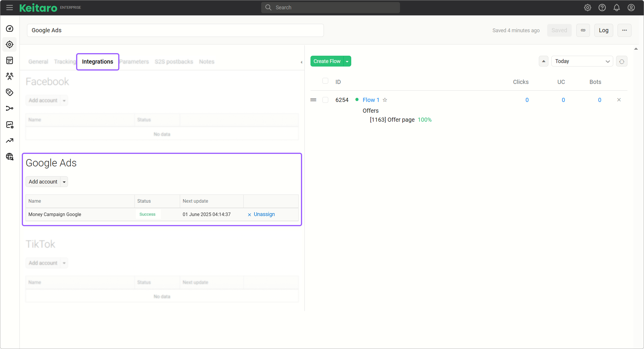Expand Google Ads Add account dropdown arrow
644x349 pixels.
[x=64, y=182]
